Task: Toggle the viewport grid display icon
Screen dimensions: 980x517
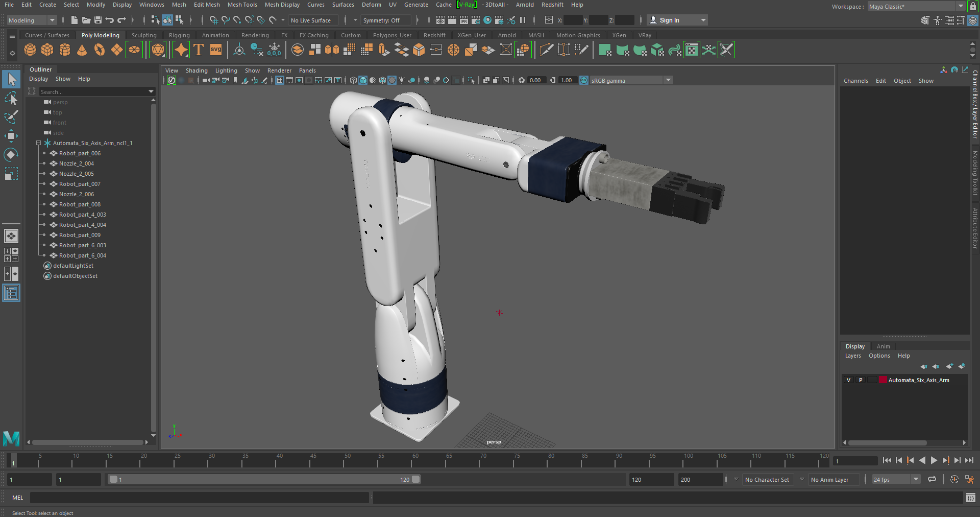Action: [x=280, y=80]
